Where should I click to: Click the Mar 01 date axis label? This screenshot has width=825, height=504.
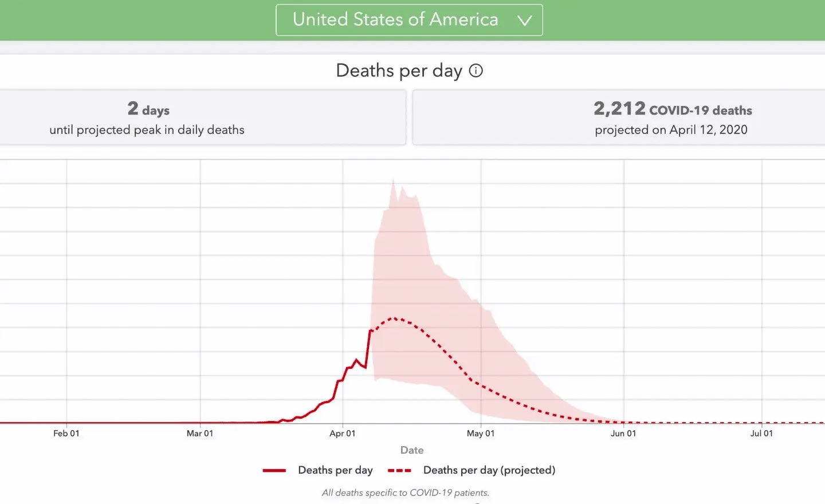[200, 434]
